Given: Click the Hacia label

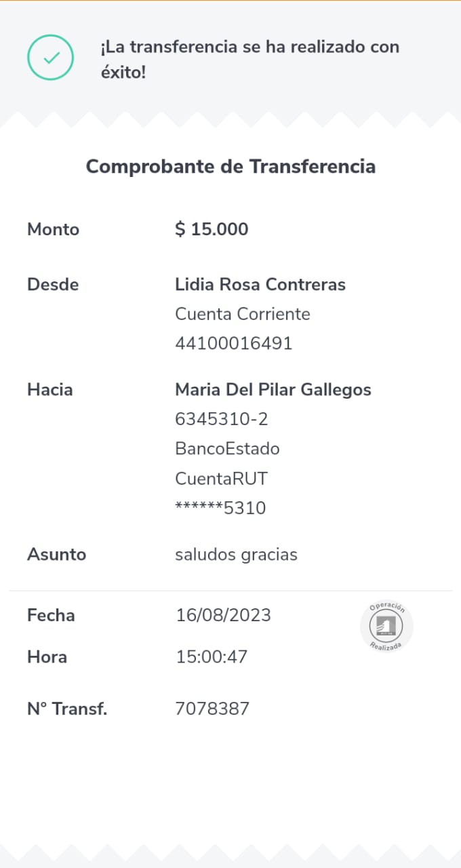Looking at the screenshot, I should click(49, 390).
